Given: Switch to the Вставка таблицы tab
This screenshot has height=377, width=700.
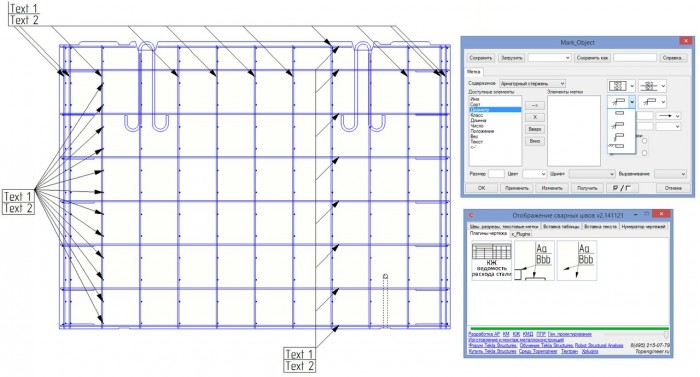Looking at the screenshot, I should coord(561,226).
